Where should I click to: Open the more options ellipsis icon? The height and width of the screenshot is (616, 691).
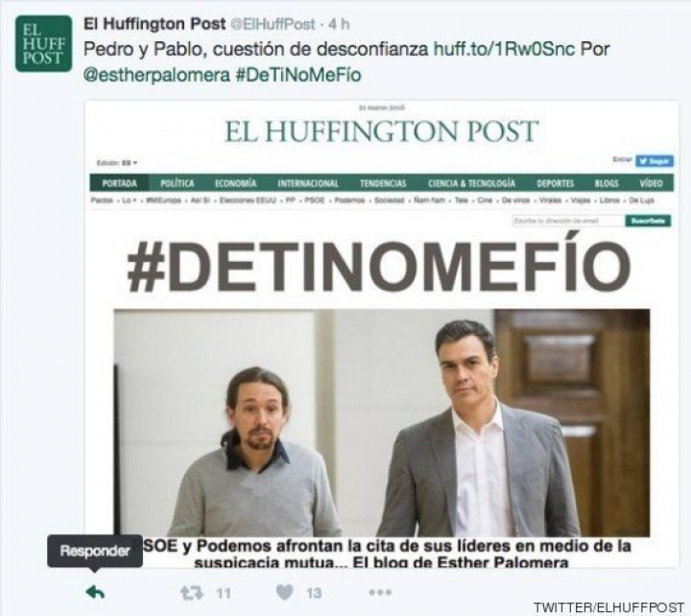pyautogui.click(x=380, y=592)
